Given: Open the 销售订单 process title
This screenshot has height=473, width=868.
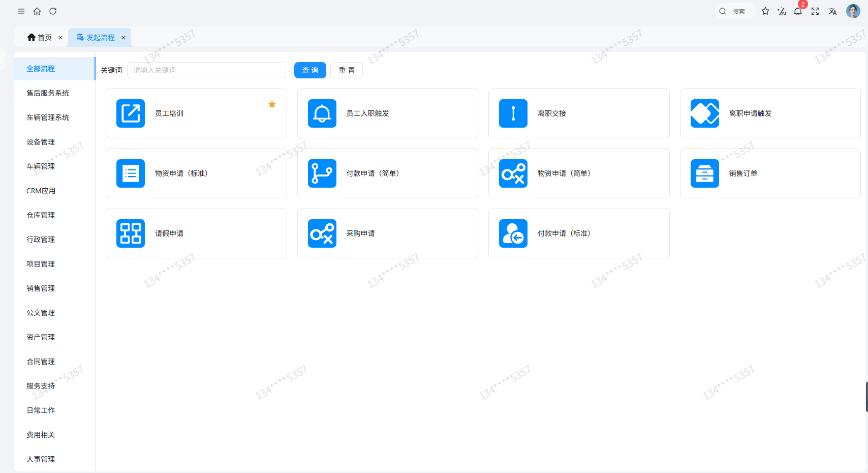Looking at the screenshot, I should point(743,173).
